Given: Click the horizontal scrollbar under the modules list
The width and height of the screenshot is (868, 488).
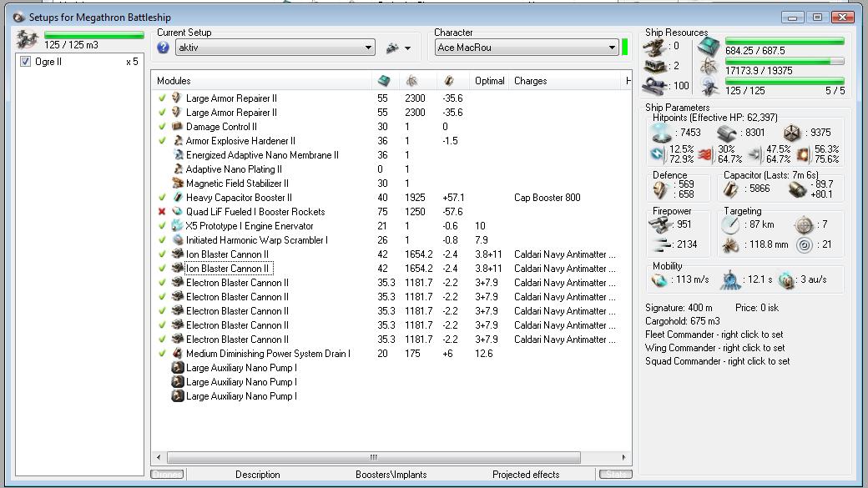Looking at the screenshot, I should [373, 457].
